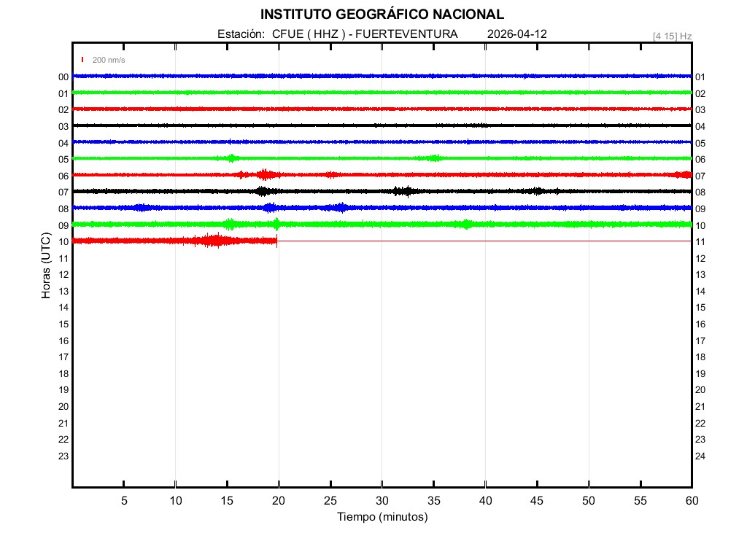Click the Horas (UTC) axis label
Screen dimensions: 747x560
pyautogui.click(x=46, y=265)
